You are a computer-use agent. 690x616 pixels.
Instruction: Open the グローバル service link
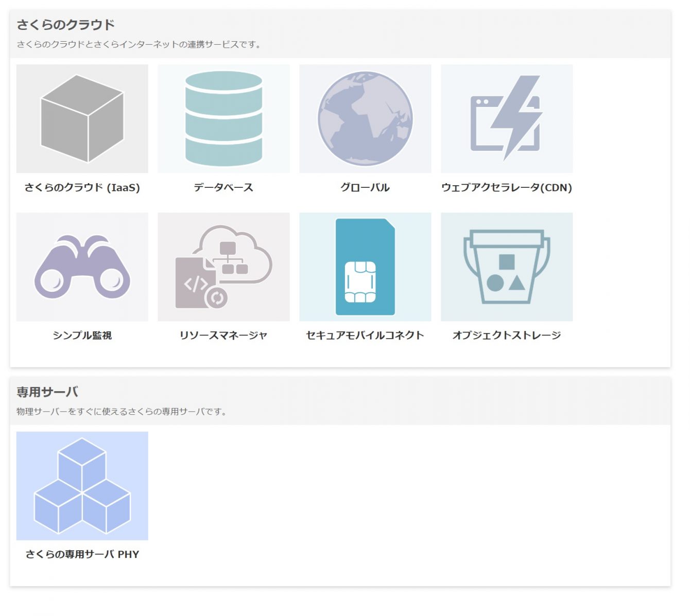coord(365,188)
